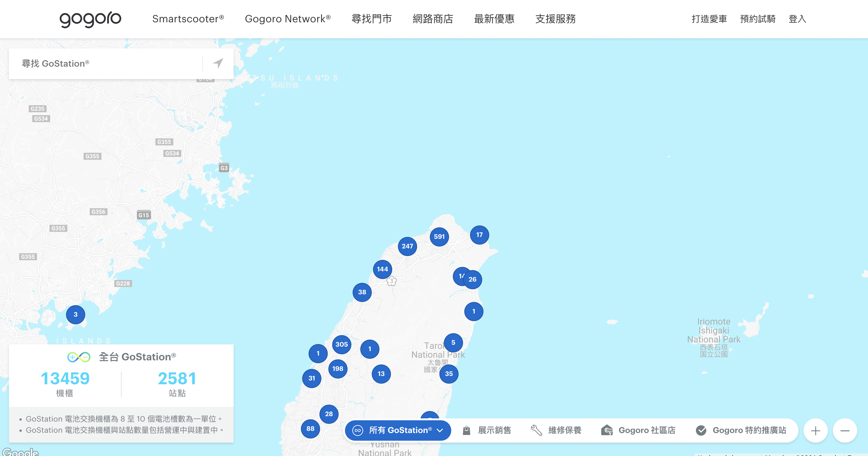Open the Smartscooter menu
The image size is (868, 456).
point(188,19)
